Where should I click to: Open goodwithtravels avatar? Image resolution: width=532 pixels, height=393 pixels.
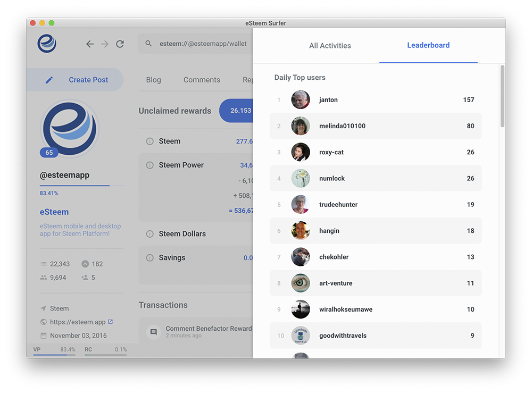301,336
